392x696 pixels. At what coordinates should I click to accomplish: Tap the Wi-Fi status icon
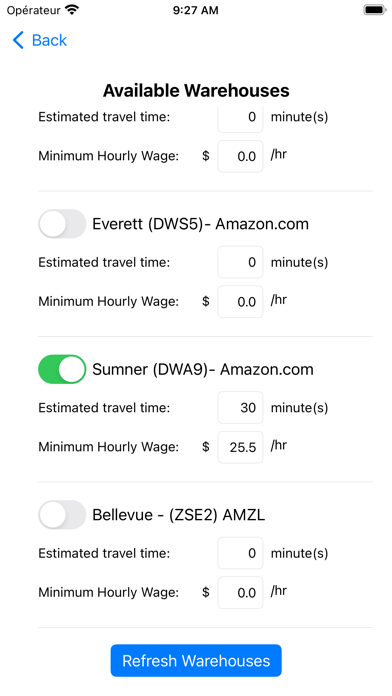click(71, 10)
